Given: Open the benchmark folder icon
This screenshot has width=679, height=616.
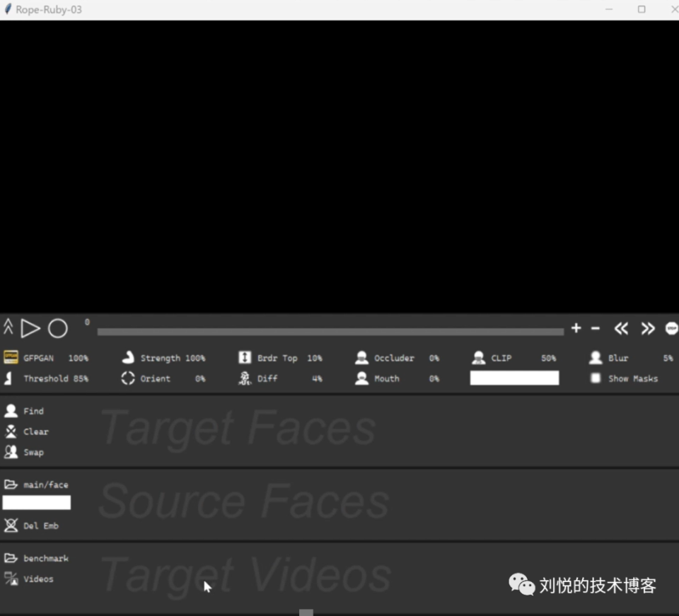Looking at the screenshot, I should 11,557.
